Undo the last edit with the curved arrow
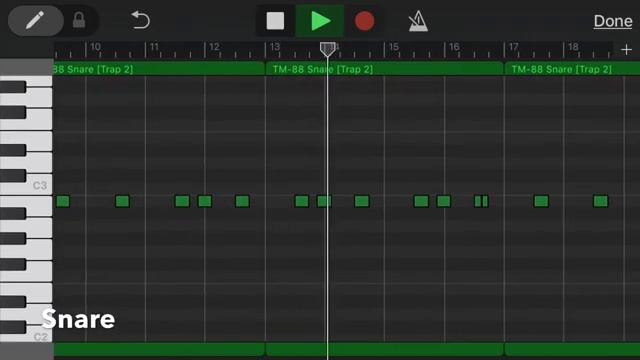This screenshot has width=640, height=360. click(x=140, y=20)
